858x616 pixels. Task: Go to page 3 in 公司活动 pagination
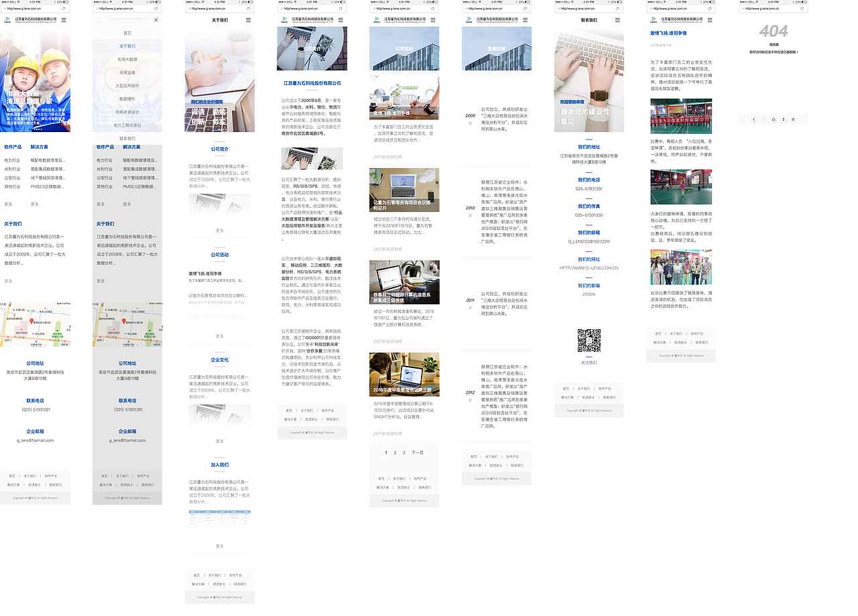click(x=404, y=452)
